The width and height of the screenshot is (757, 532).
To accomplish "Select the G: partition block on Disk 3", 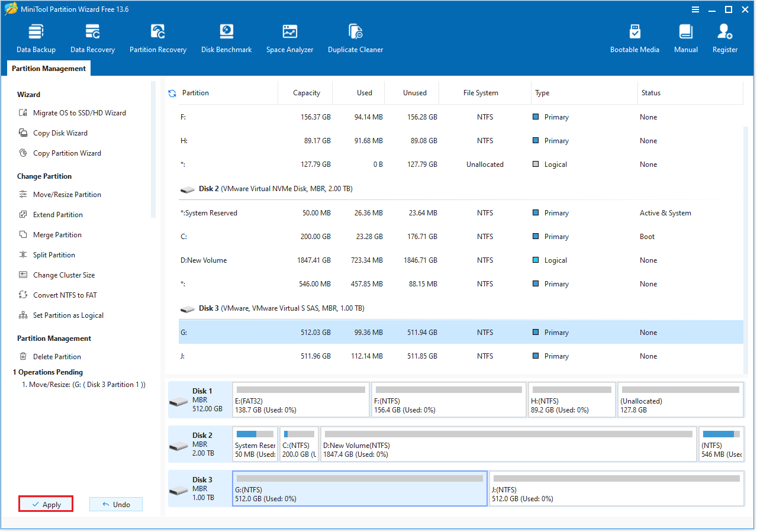I will tap(359, 488).
